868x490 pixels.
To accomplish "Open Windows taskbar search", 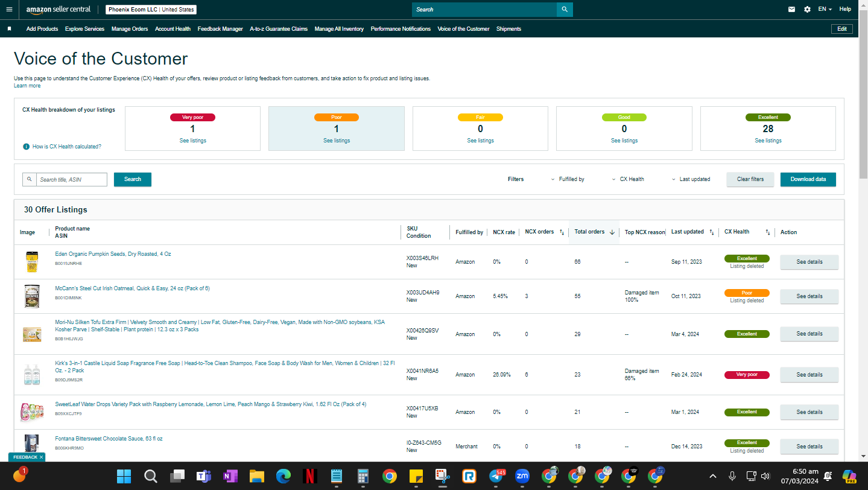I will coord(151,476).
